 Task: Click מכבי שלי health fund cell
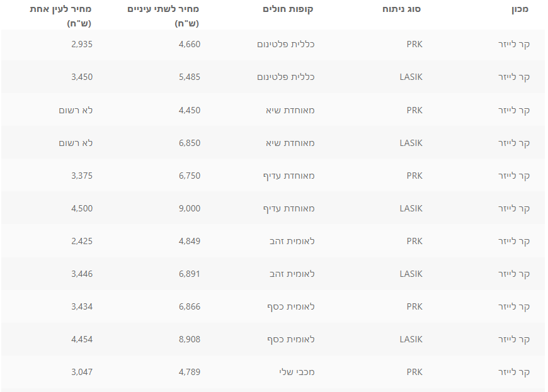(297, 372)
